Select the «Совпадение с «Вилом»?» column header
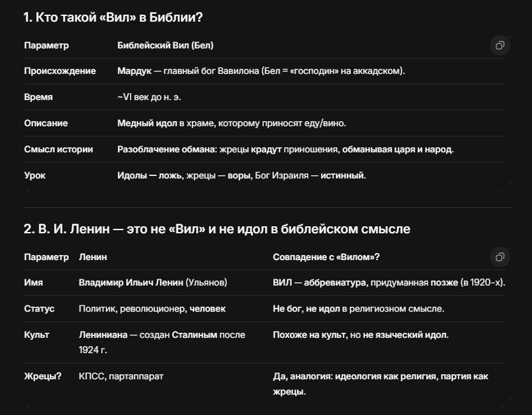Screen dimensions: 532x415 pyautogui.click(x=326, y=257)
